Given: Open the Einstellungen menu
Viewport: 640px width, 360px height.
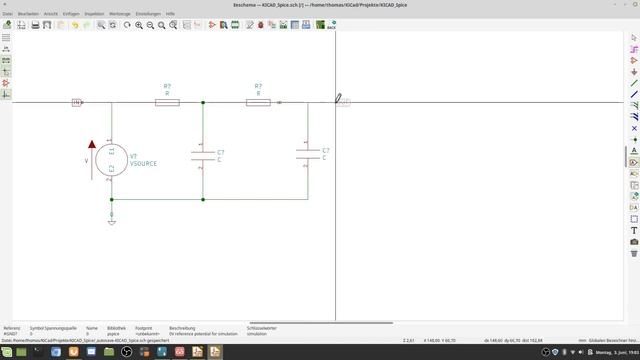Looking at the screenshot, I should [148, 14].
